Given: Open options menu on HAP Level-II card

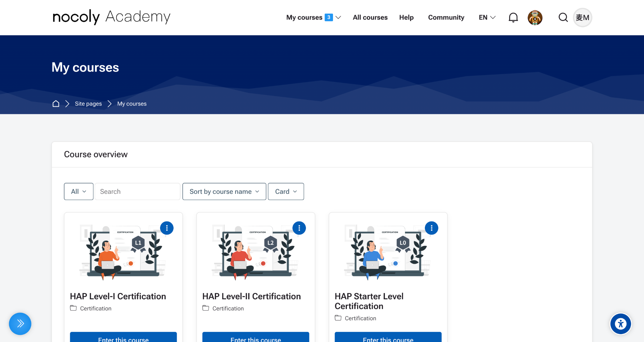Looking at the screenshot, I should click(299, 228).
